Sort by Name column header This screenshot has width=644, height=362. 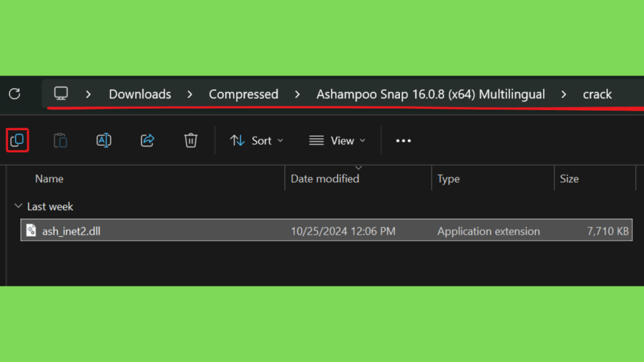(x=49, y=179)
